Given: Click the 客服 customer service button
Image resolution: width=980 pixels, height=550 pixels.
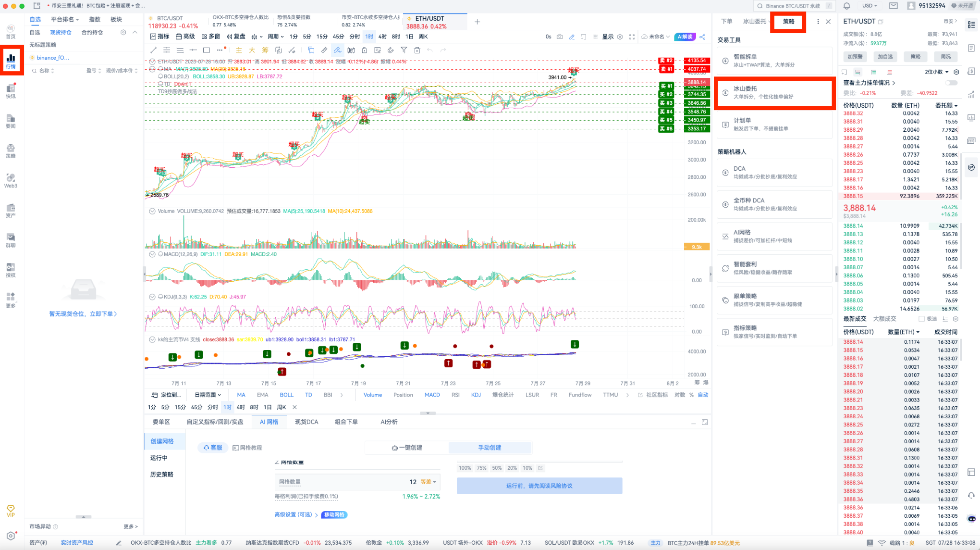Looking at the screenshot, I should coord(213,448).
